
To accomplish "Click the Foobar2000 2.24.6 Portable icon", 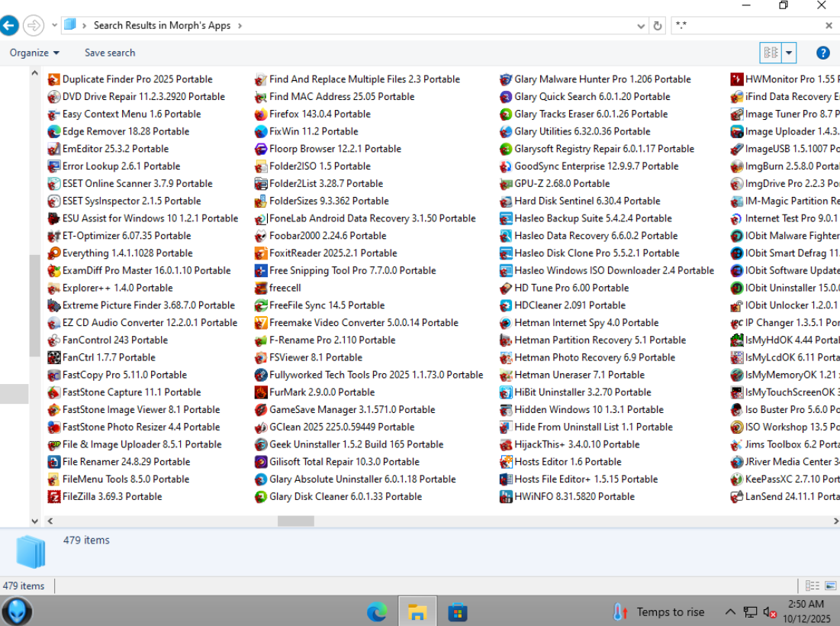I will (261, 236).
